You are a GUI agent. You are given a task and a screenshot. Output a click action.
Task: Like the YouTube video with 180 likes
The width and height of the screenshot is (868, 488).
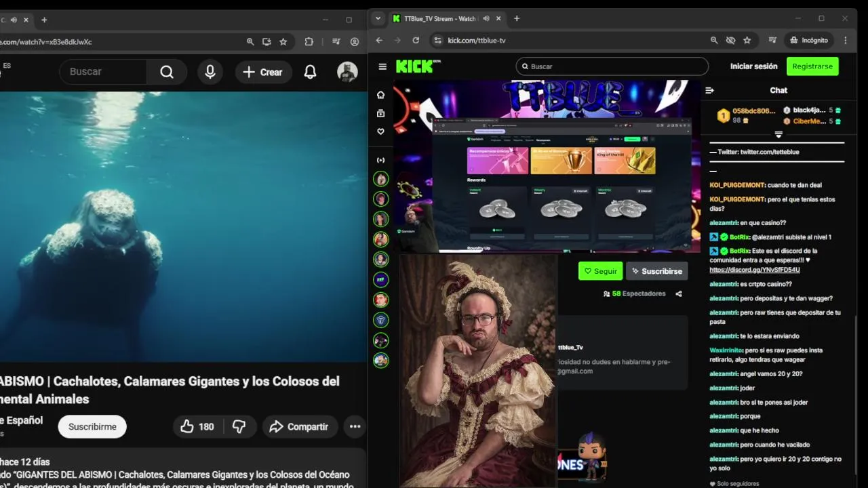click(x=197, y=426)
